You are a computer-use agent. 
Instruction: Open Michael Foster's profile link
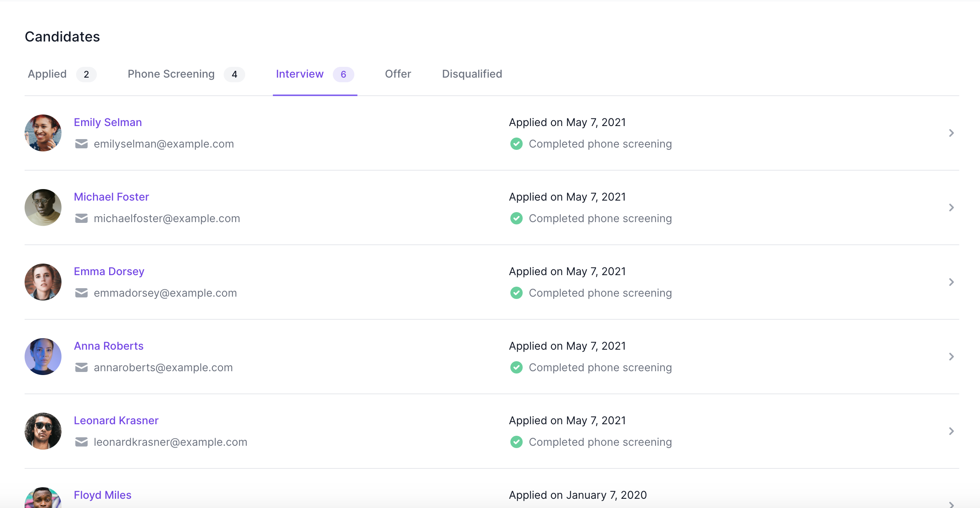pyautogui.click(x=111, y=197)
